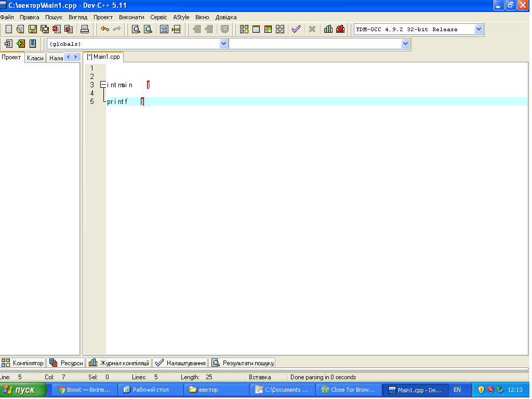
Task: Switch to the Класи tab
Action: [35, 58]
